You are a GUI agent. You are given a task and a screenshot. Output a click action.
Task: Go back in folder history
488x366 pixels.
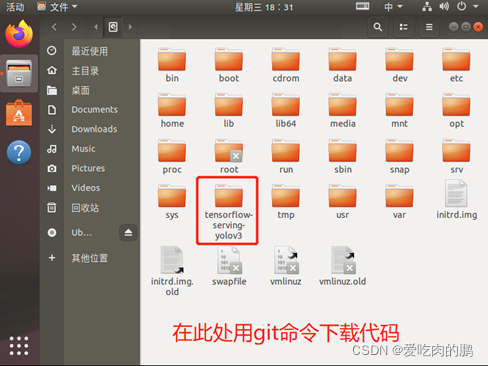tap(54, 27)
